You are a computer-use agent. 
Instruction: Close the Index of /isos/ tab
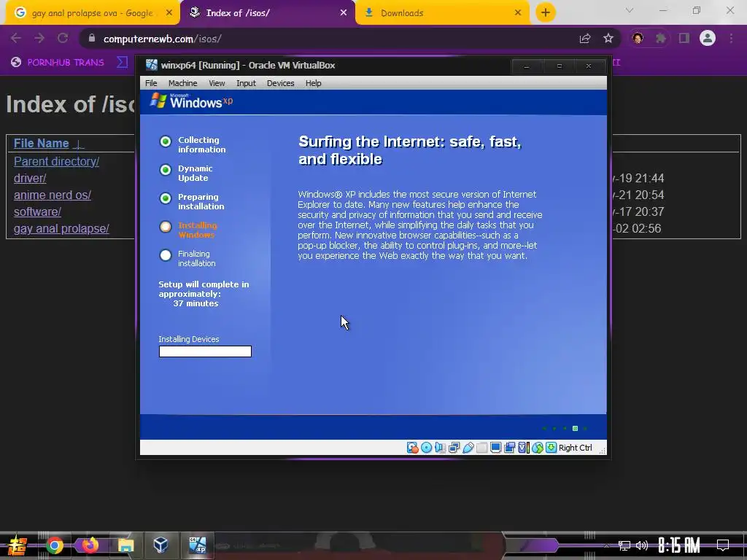pyautogui.click(x=344, y=13)
